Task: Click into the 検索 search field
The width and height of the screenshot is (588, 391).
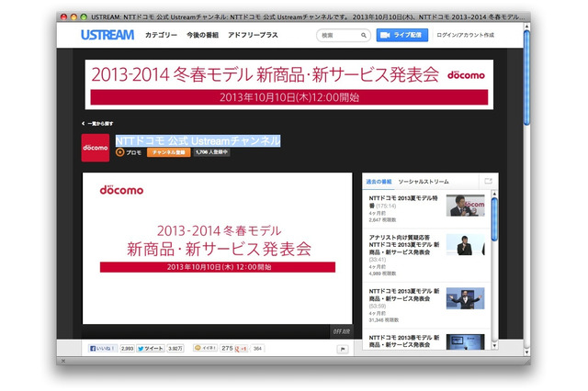Action: pyautogui.click(x=336, y=35)
